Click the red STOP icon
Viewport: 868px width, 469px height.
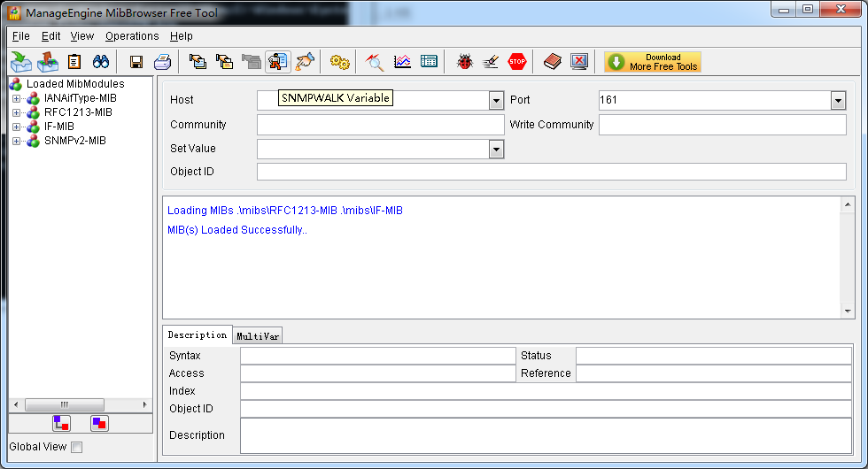[x=517, y=61]
